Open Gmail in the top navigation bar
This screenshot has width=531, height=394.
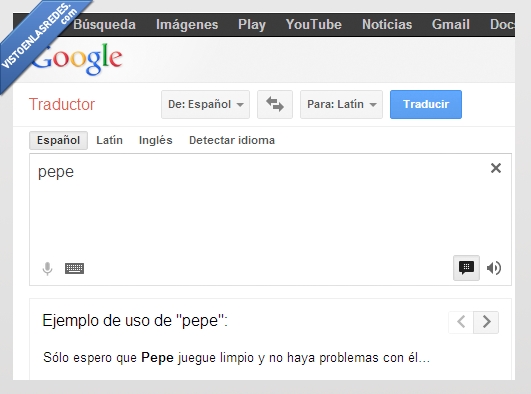point(451,25)
